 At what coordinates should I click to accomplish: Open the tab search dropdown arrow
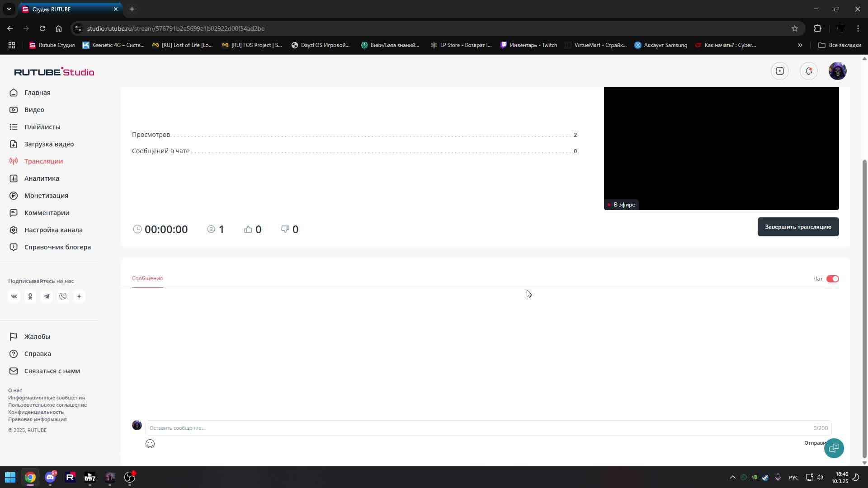(x=9, y=9)
